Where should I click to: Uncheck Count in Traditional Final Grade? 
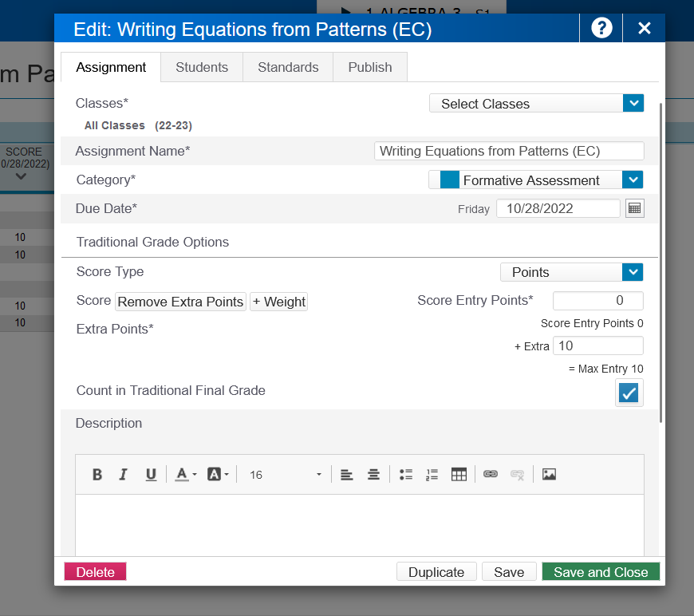point(629,393)
